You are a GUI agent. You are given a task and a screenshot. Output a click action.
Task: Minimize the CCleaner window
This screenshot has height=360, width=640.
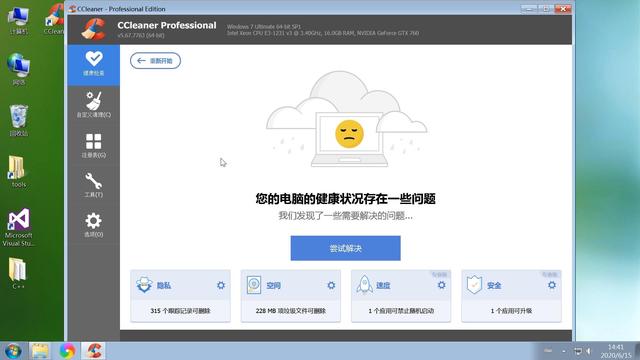(529, 9)
